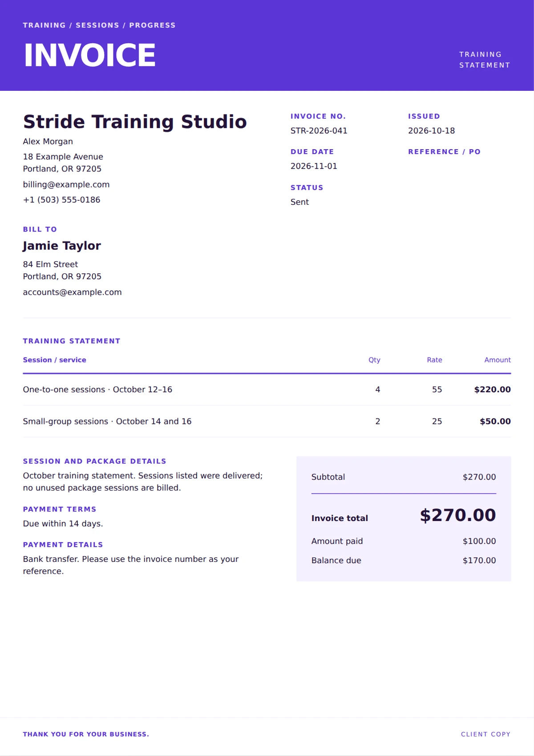
Task: Select the balance due $170.00
Action: click(x=479, y=561)
